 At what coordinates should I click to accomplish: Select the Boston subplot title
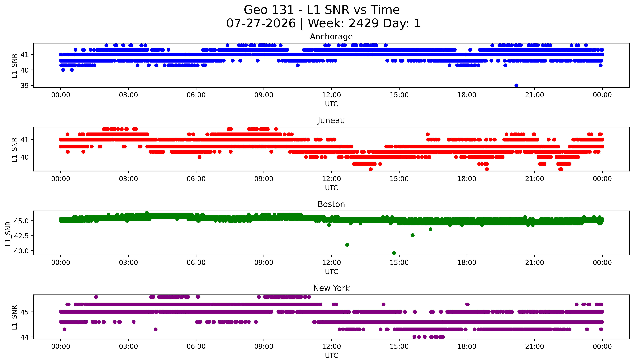click(x=331, y=204)
